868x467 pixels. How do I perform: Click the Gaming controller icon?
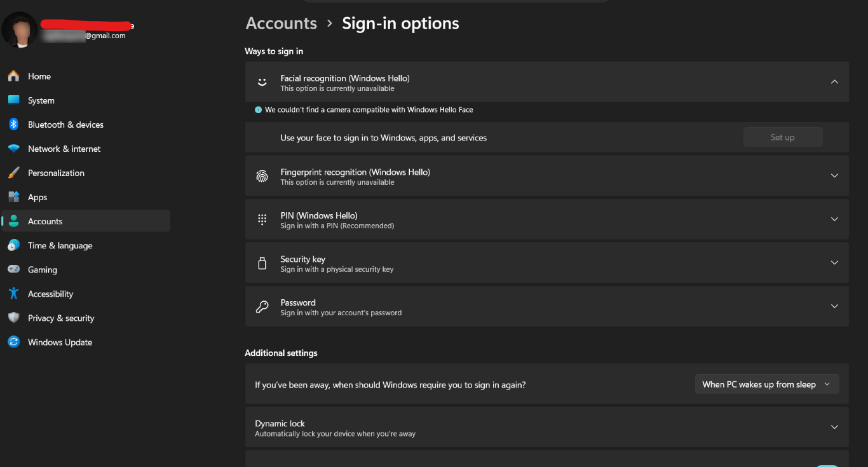click(13, 269)
